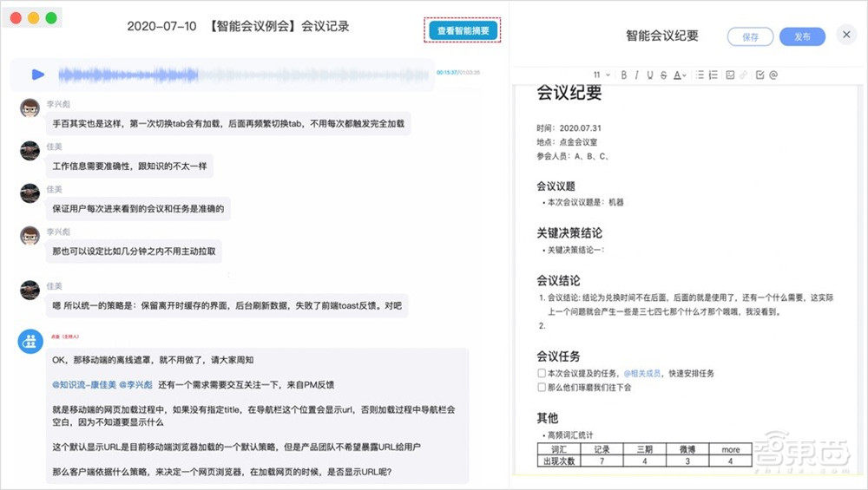Publish the minutes with 发布
Viewport: 868px width, 490px height.
[x=802, y=36]
